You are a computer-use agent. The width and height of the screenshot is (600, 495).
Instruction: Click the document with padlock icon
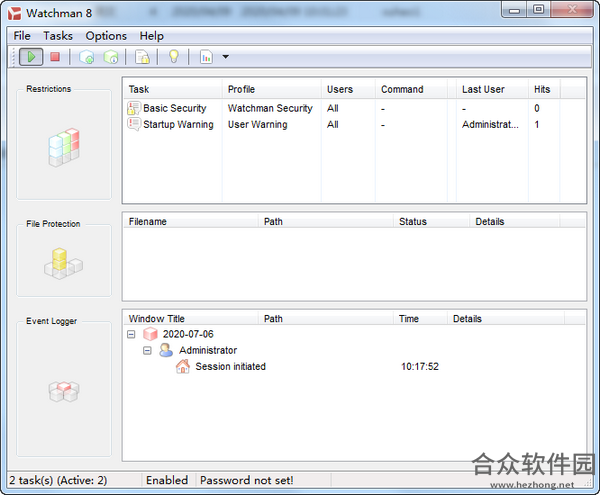[x=142, y=57]
